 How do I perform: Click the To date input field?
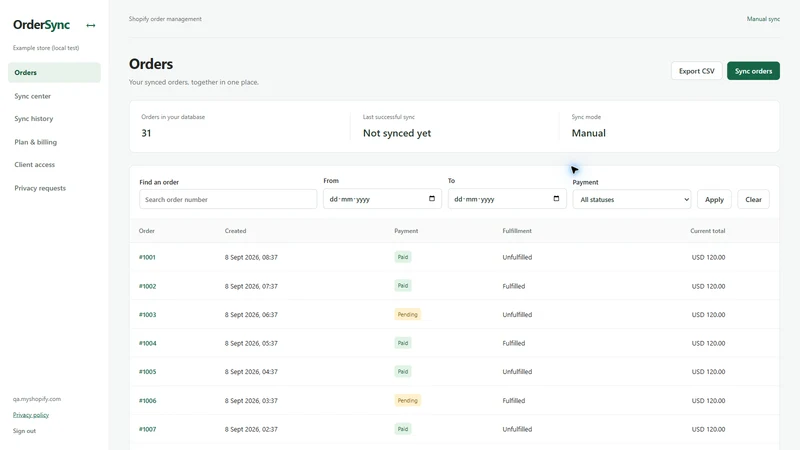[507, 199]
